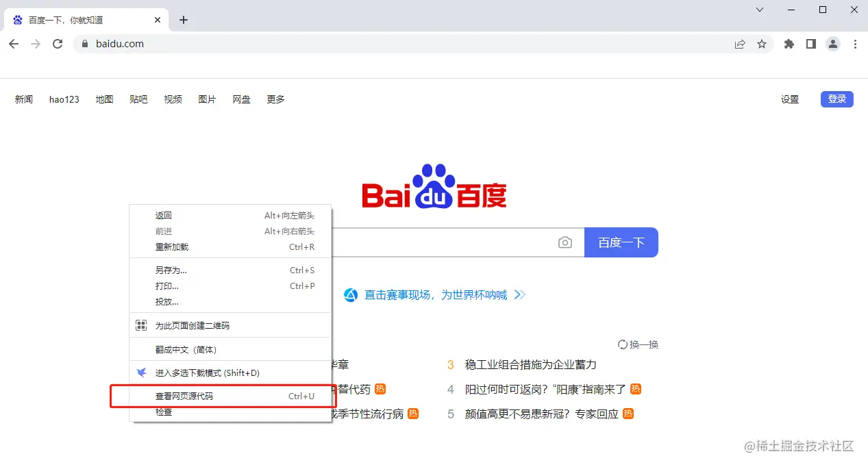Click the double chevron after 为世界杯呐喊

pos(520,295)
